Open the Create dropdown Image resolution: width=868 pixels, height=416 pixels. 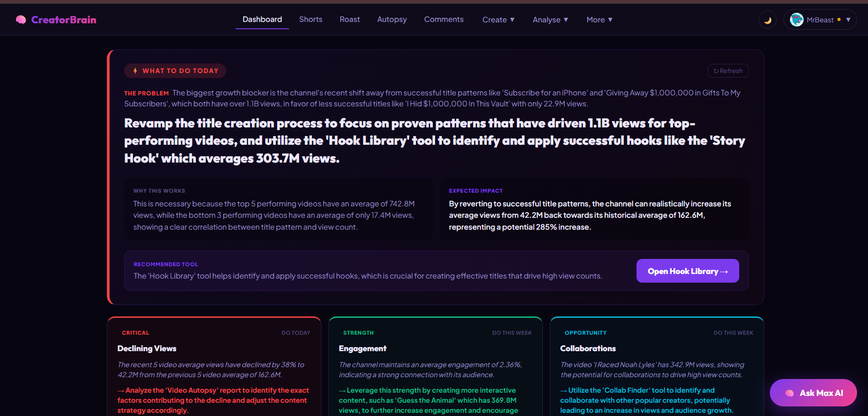point(498,20)
